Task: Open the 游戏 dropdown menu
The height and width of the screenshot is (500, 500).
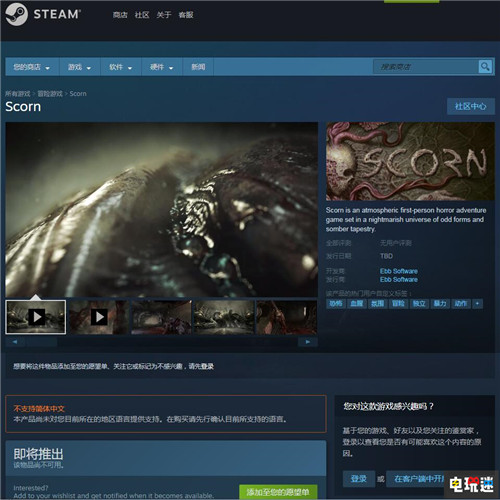Action: pos(79,67)
